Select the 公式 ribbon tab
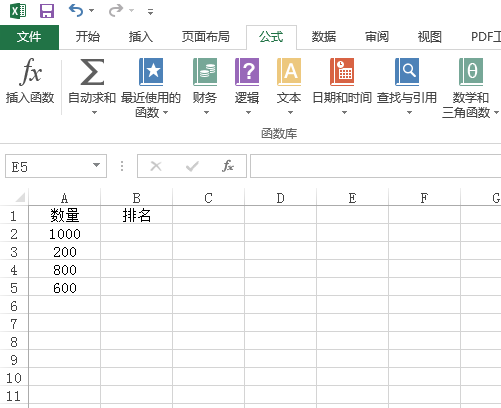Viewport: 501px width, 408px height. pos(271,37)
